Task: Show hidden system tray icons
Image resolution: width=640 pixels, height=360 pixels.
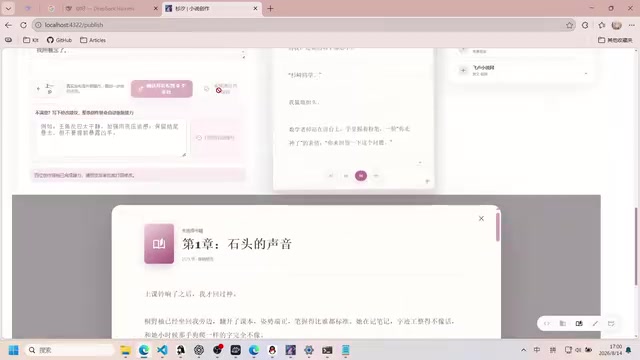Action: pyautogui.click(x=524, y=350)
